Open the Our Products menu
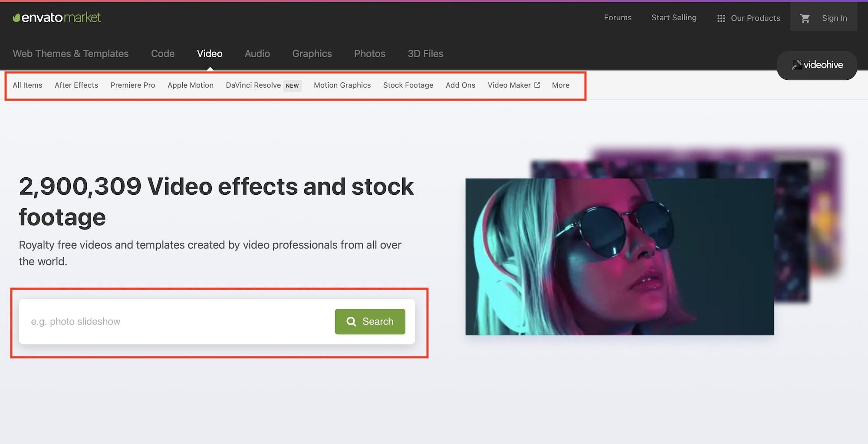Screen dimensions: 868x444 [755, 18]
